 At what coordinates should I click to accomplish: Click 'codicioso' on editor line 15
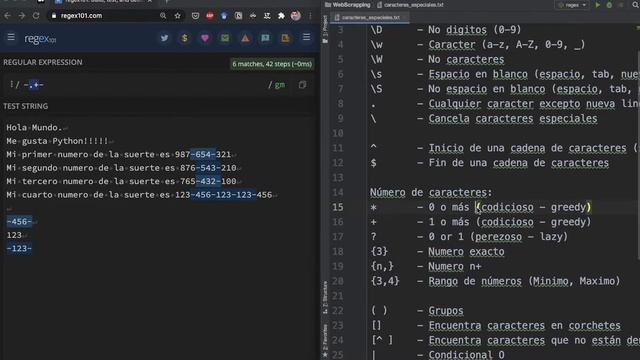507,207
